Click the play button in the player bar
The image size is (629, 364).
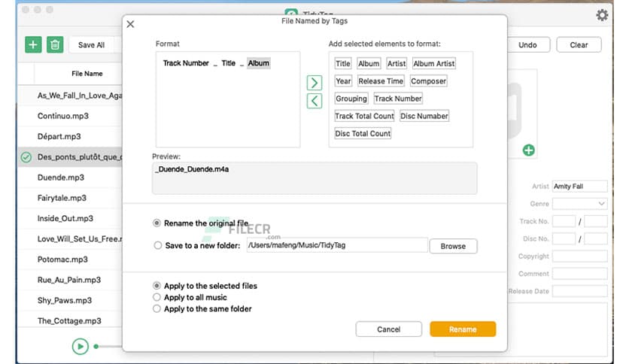tap(81, 347)
